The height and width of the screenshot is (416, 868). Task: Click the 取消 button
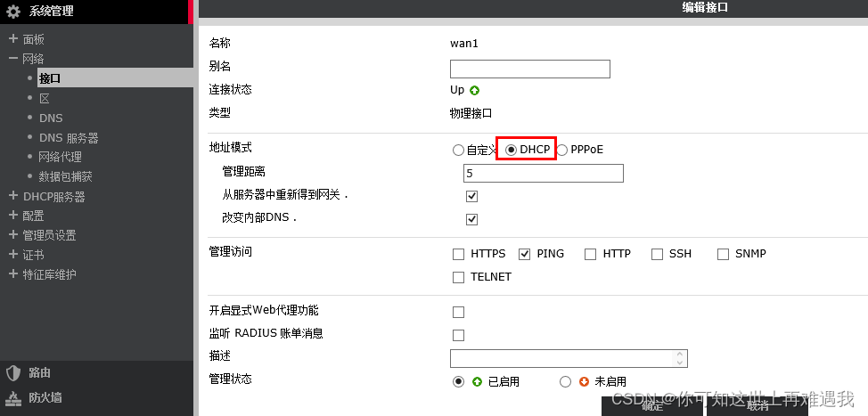(x=757, y=406)
